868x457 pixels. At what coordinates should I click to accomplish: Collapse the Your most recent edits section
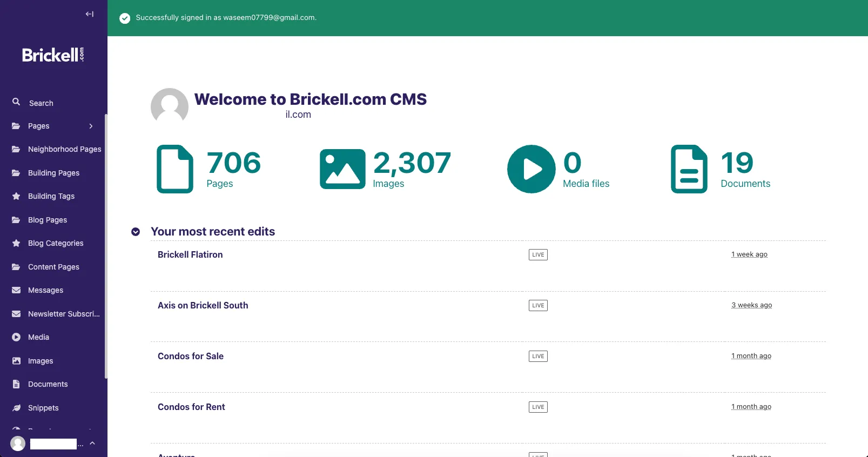click(136, 232)
